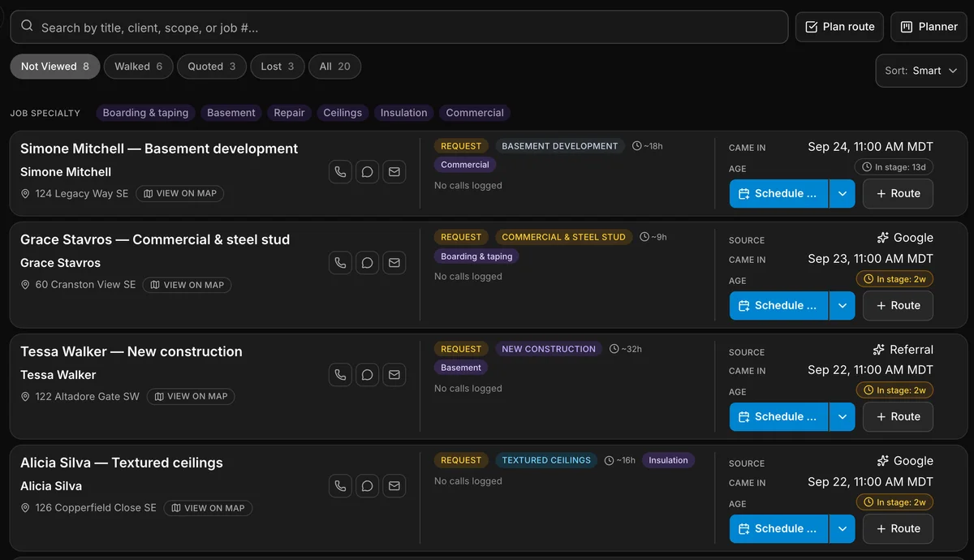Screen dimensions: 974x560
Task: Filter jobs by Ceilings specialty
Action: tap(343, 113)
